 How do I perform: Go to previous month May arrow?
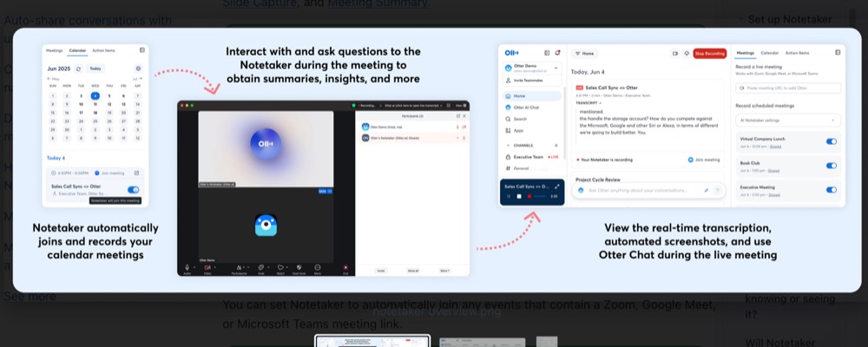[49, 80]
